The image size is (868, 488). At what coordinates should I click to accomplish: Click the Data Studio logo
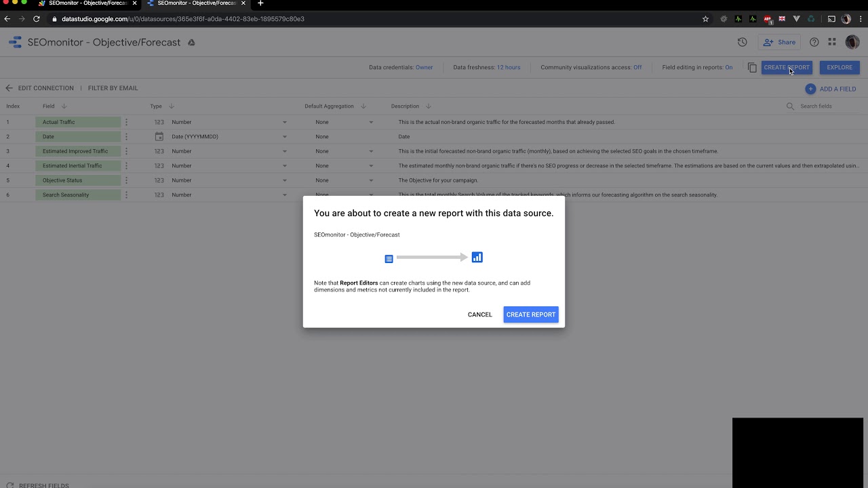pos(15,42)
